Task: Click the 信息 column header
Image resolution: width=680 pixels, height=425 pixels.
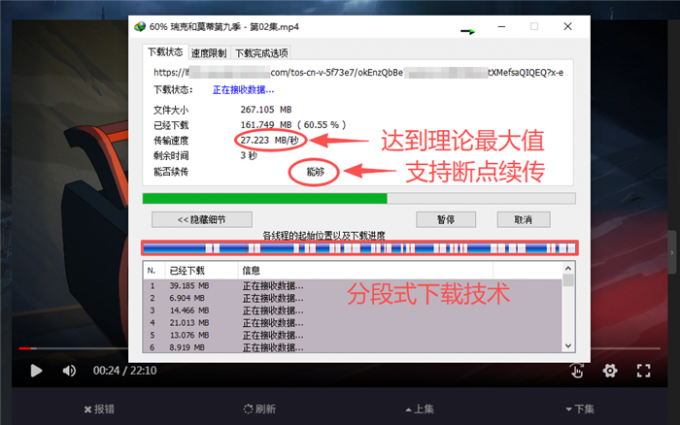Action: 365,271
